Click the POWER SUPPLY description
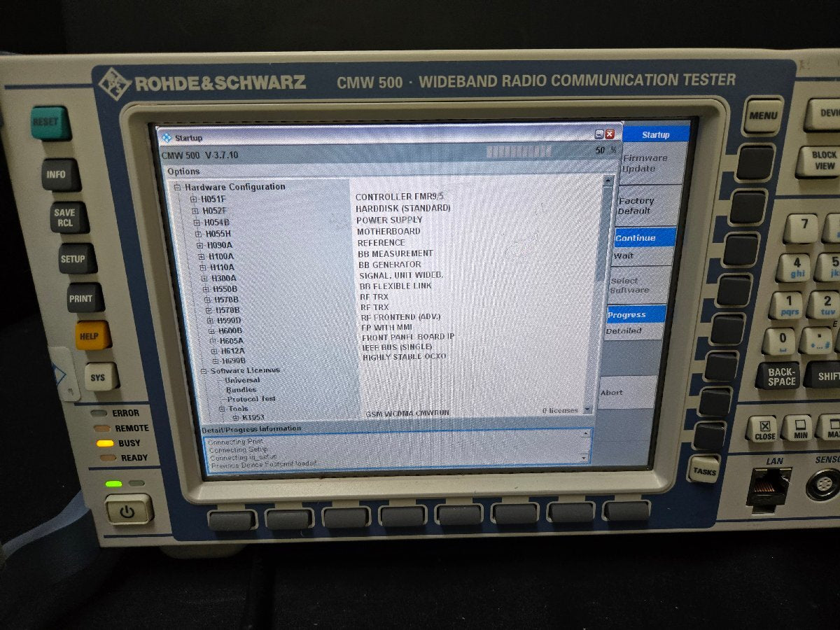This screenshot has width=840, height=630. click(x=389, y=220)
